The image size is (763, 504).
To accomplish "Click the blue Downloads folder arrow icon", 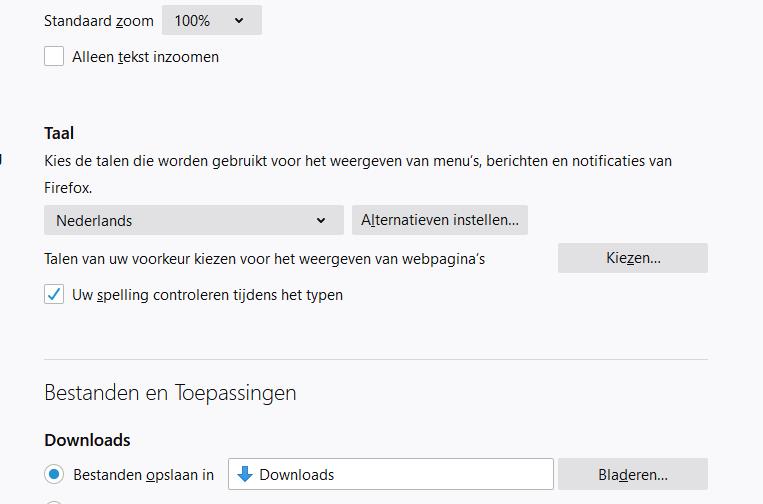I will coord(245,474).
